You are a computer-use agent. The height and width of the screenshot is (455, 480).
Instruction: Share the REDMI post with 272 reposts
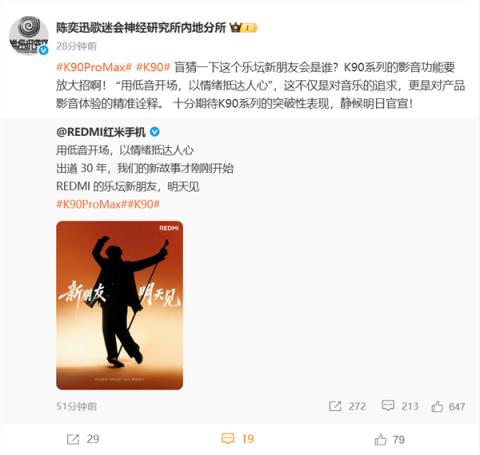pos(347,406)
